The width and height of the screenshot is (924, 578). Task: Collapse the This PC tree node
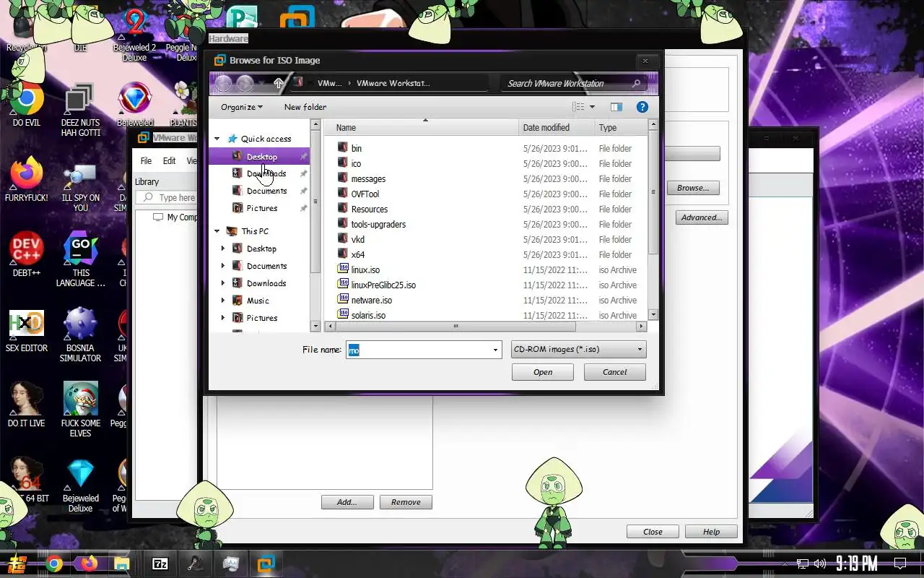pyautogui.click(x=217, y=231)
